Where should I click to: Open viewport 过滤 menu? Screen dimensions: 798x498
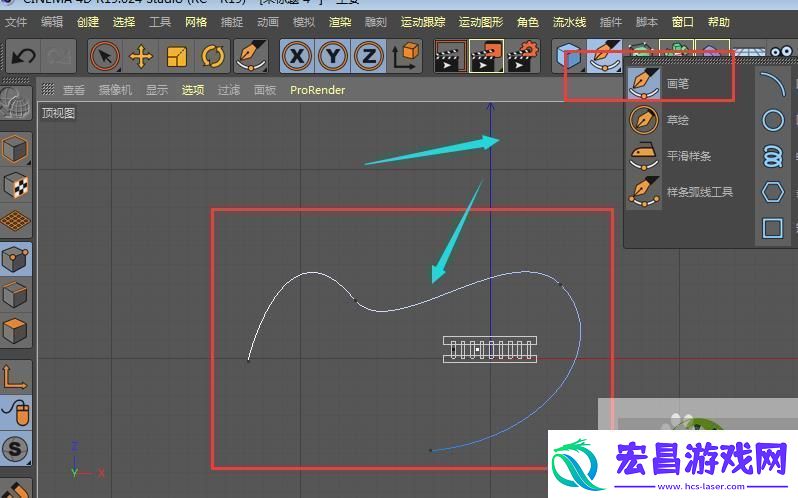point(229,90)
